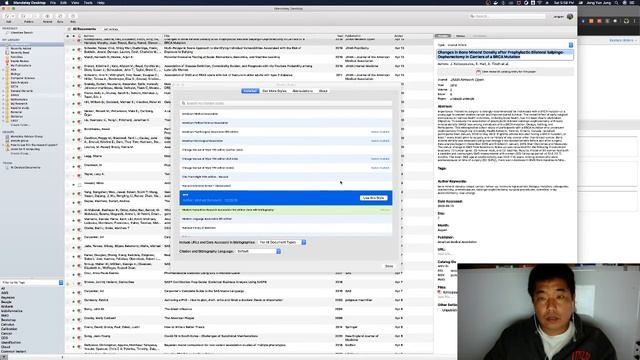This screenshot has width=640, height=360.
Task: Click the highlighted document title field in Details
Action: coord(505,55)
